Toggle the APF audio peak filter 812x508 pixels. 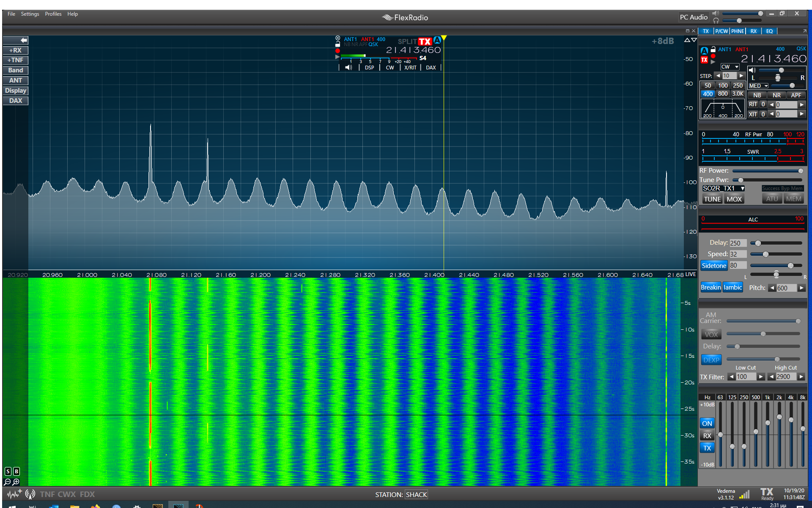click(x=796, y=95)
